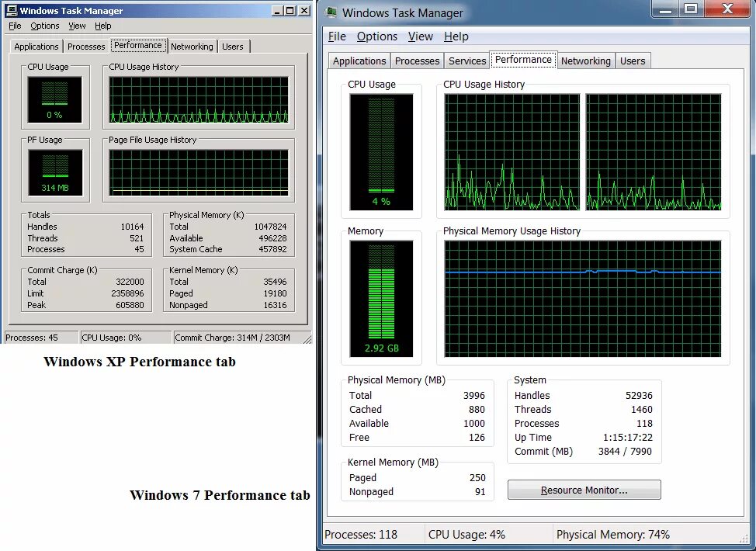Click the Physical Memory Usage History graph

tap(582, 299)
